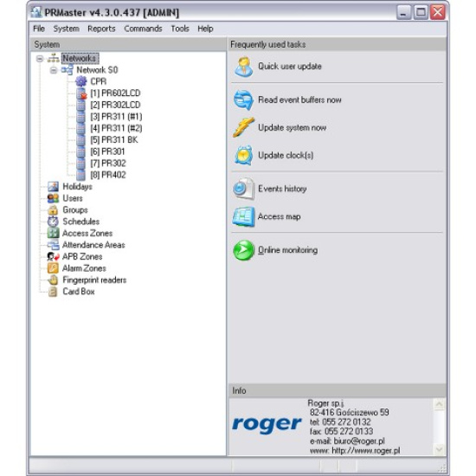
Task: Click the Network S0 icon
Action: coord(68,70)
